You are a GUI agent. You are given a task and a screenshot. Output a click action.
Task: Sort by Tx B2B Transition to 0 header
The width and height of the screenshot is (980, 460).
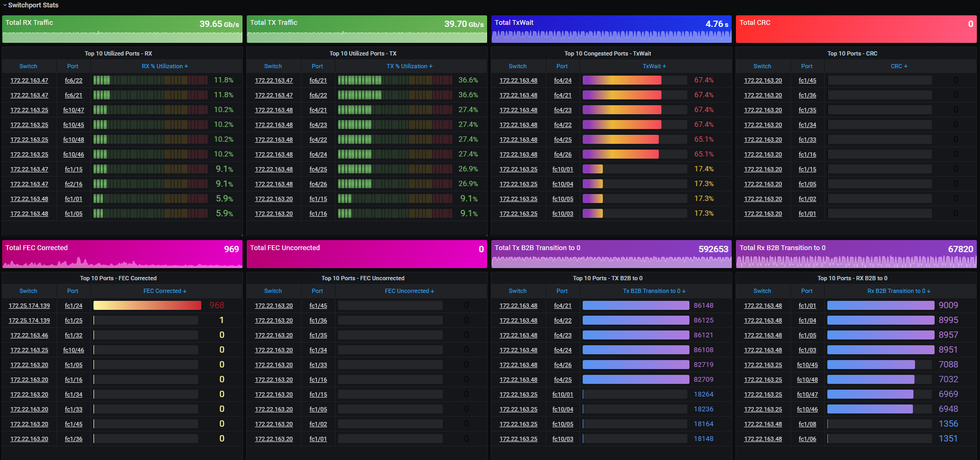pos(654,291)
